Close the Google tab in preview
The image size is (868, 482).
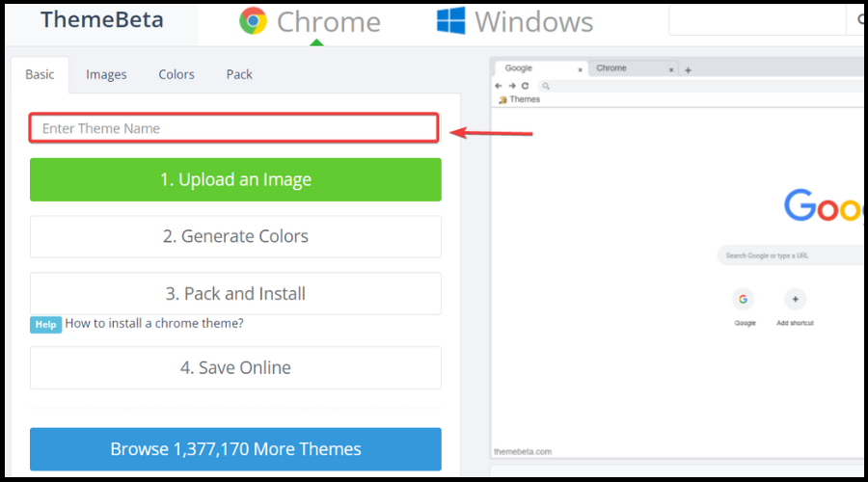(581, 69)
